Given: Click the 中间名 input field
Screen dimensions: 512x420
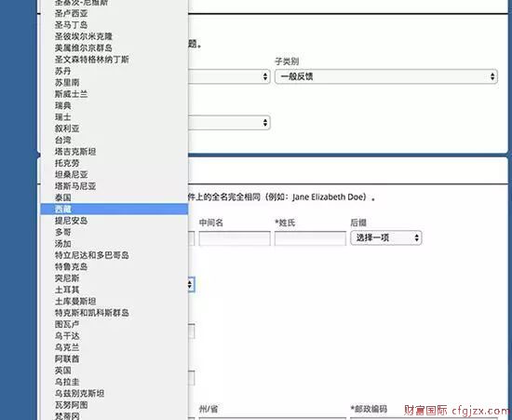Looking at the screenshot, I should click(235, 238).
